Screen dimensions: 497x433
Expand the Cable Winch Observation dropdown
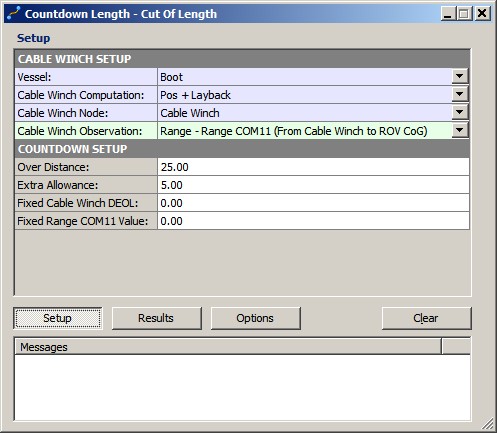click(460, 131)
